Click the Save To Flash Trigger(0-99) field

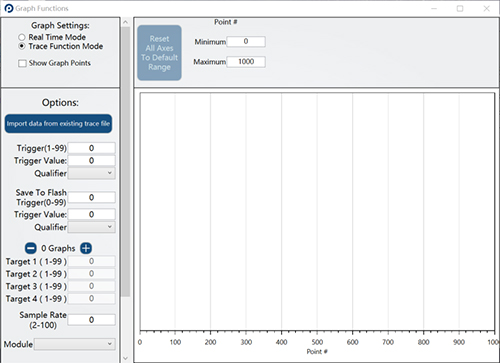click(92, 197)
